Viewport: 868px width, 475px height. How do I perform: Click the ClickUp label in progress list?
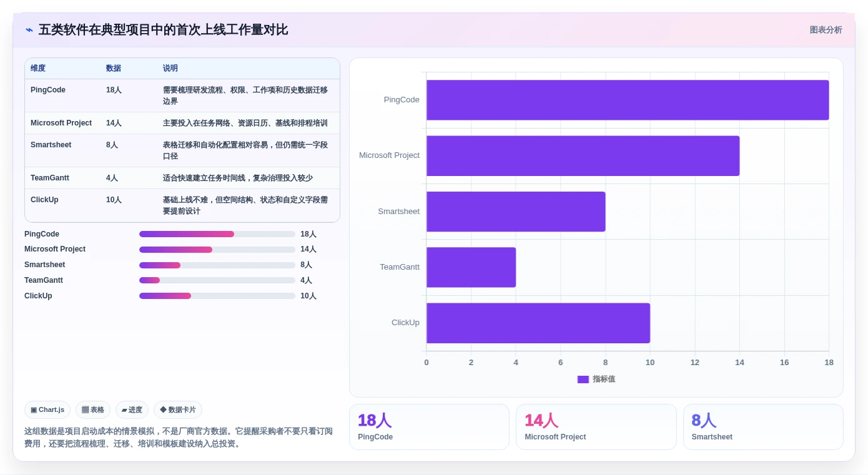click(38, 296)
